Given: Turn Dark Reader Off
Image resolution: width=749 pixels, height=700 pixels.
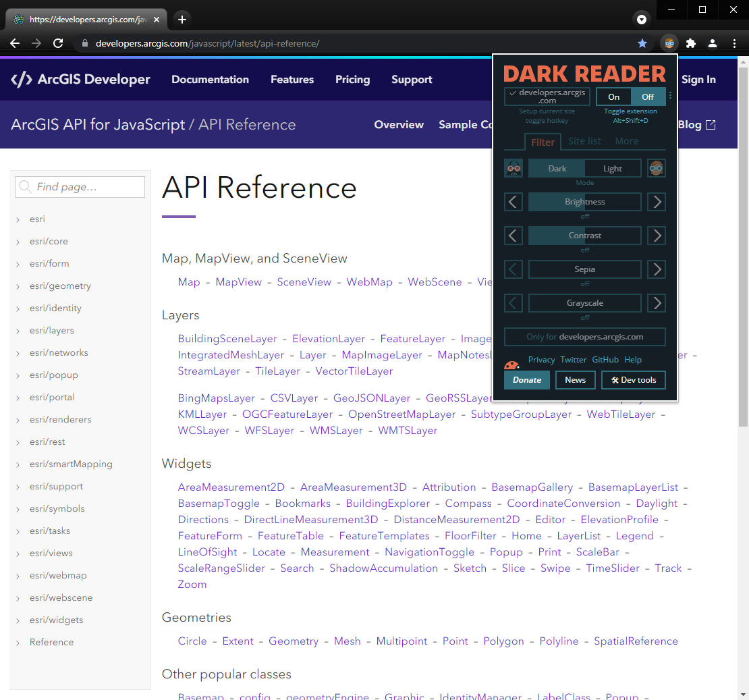Looking at the screenshot, I should [x=648, y=97].
